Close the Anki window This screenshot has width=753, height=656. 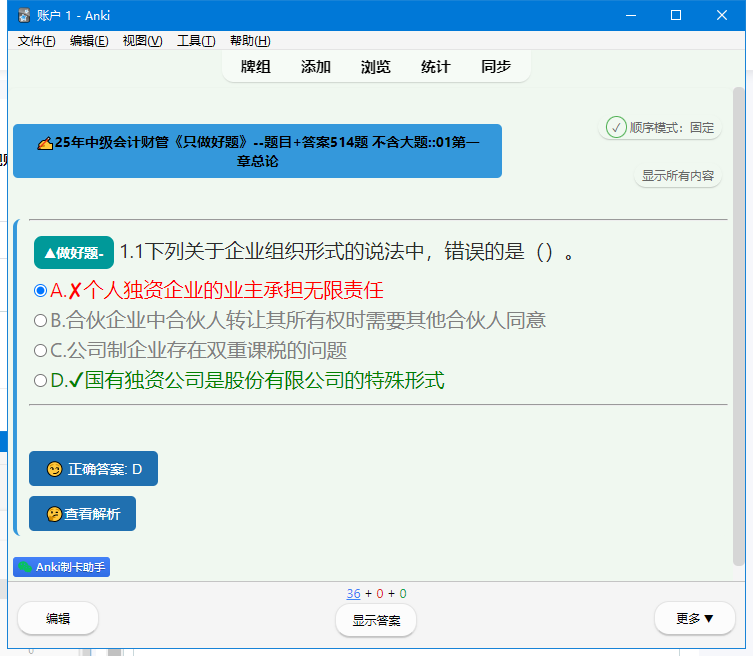(x=722, y=16)
